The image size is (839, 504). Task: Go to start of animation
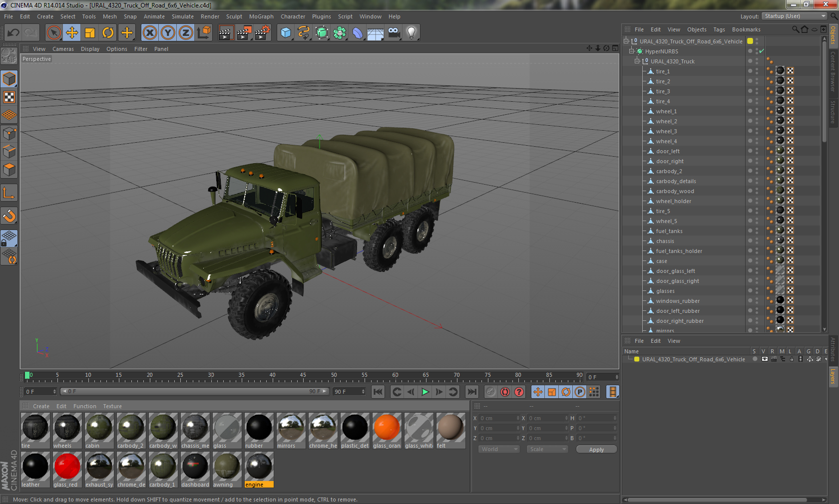(378, 392)
